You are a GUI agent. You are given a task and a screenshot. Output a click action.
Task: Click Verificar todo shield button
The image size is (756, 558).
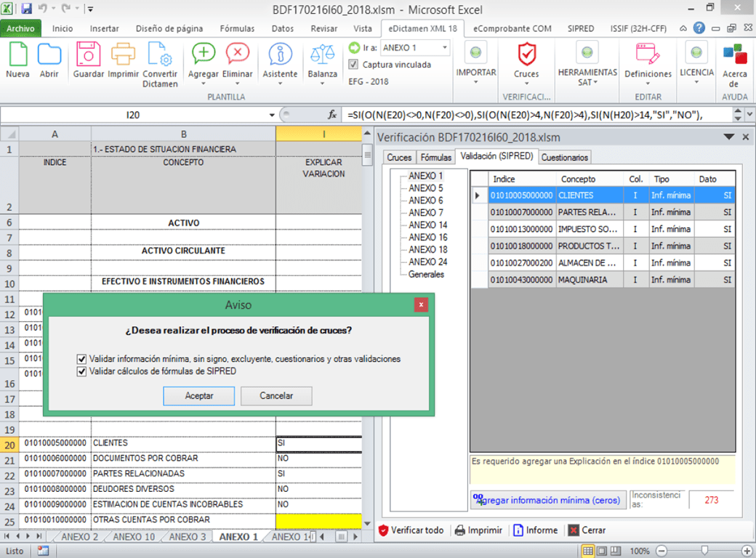pos(411,530)
